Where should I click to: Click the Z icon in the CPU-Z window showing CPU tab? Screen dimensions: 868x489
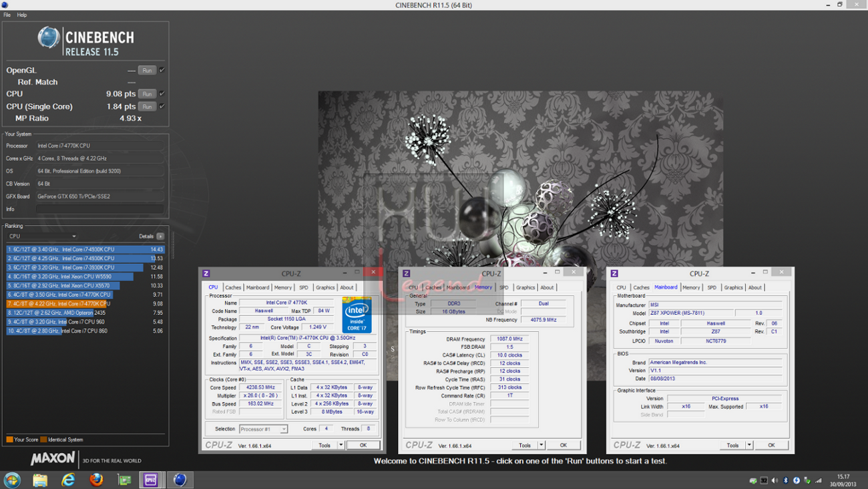click(x=206, y=273)
